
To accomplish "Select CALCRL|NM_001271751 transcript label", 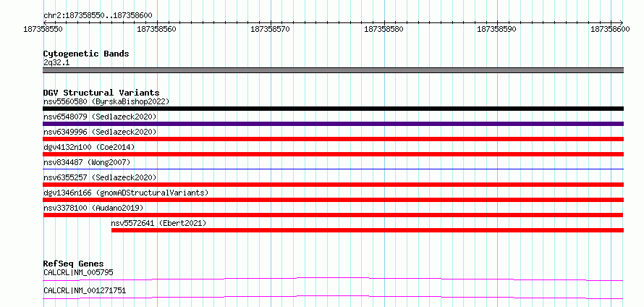I will coord(85,291).
